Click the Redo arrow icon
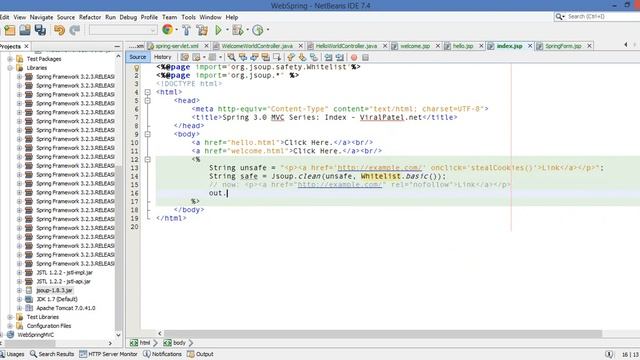This screenshot has height=360, width=640. tap(75, 30)
